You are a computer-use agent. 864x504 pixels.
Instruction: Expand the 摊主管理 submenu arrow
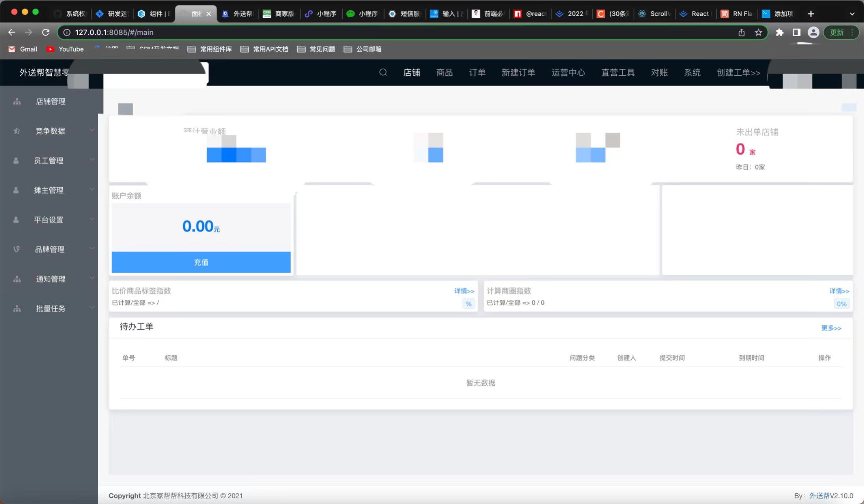tap(92, 189)
